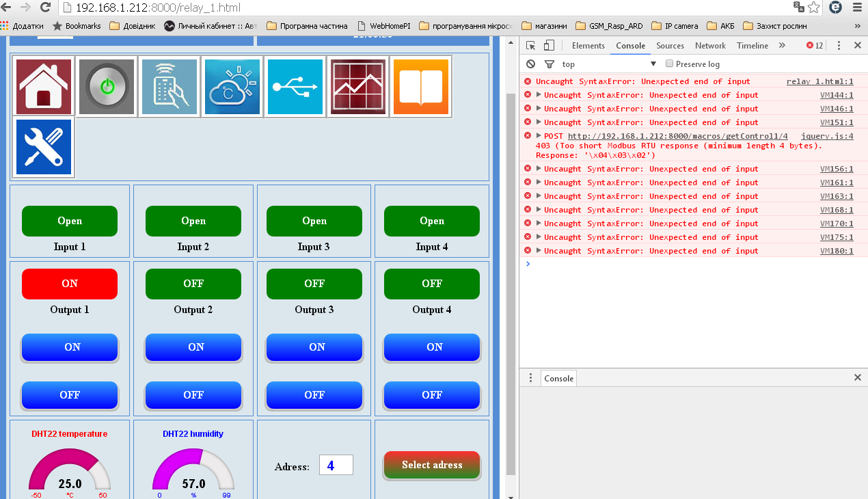Select element inspector tool in DevTools
This screenshot has width=868, height=499.
530,46
